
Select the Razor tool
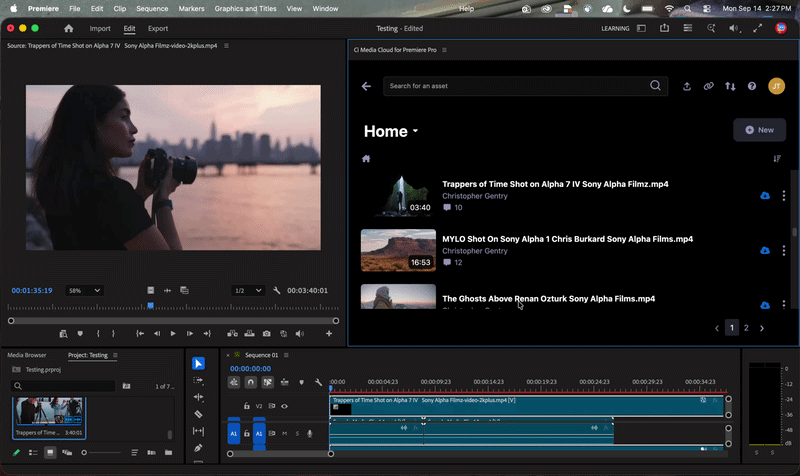pyautogui.click(x=198, y=414)
